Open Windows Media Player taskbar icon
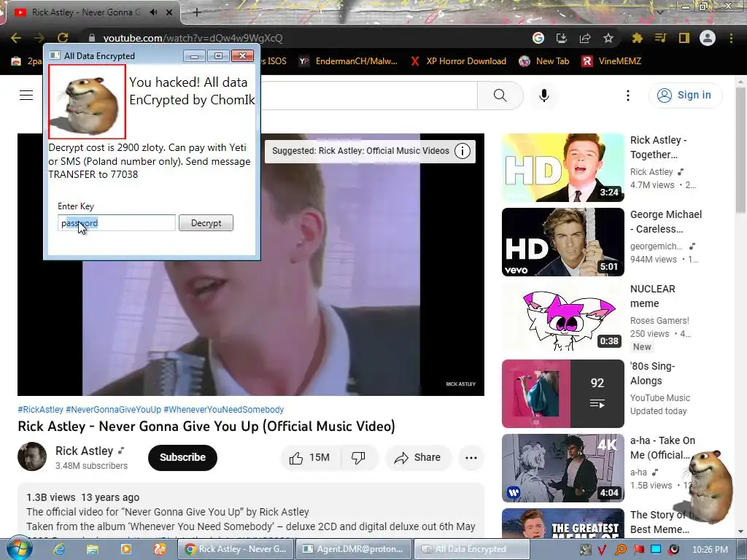 click(x=125, y=549)
